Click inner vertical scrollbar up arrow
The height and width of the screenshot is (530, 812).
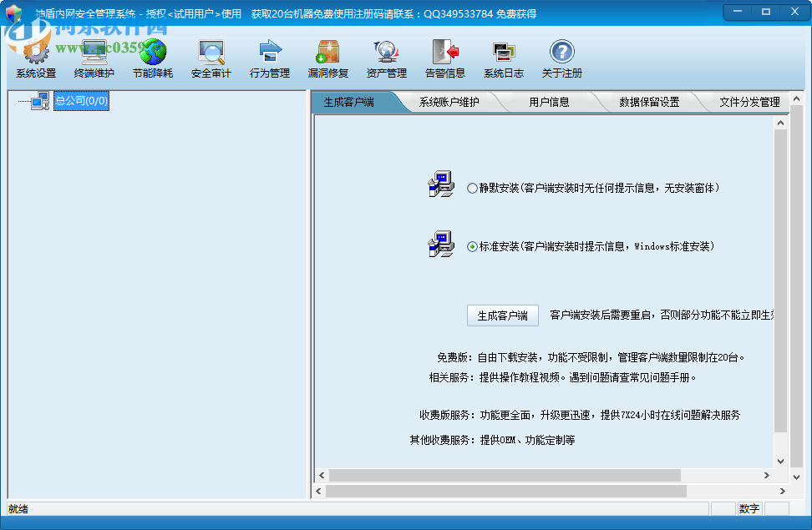780,124
